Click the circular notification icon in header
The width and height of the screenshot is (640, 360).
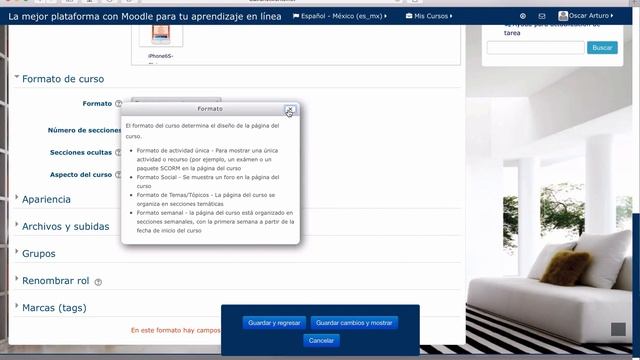523,16
